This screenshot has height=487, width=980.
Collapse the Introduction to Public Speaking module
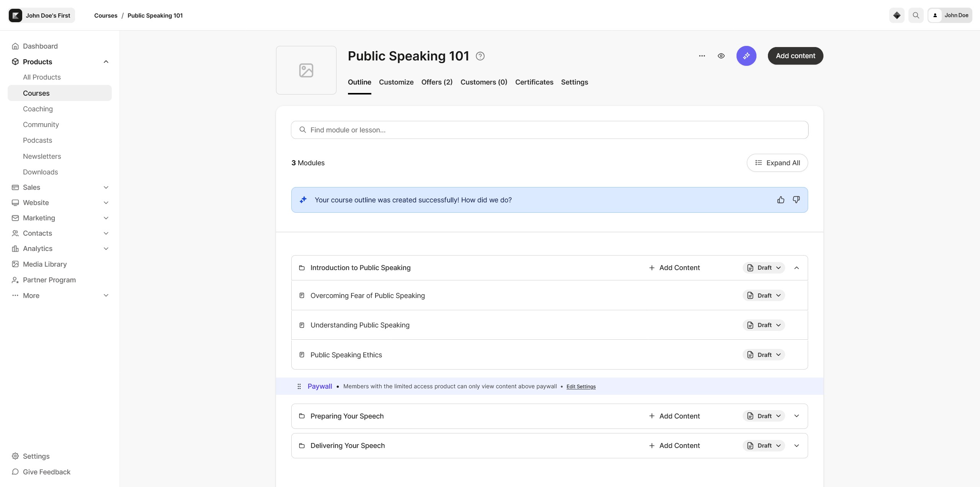pyautogui.click(x=797, y=268)
